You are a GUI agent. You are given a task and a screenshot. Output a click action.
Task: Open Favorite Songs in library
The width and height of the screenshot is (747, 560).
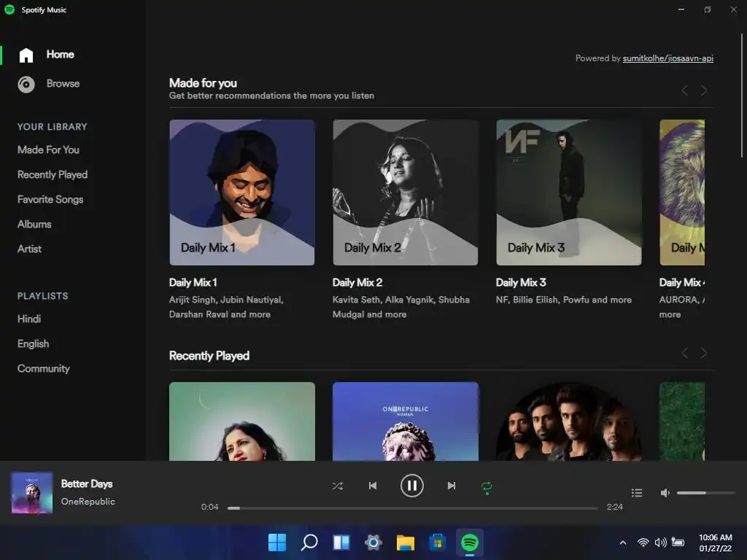coord(50,199)
